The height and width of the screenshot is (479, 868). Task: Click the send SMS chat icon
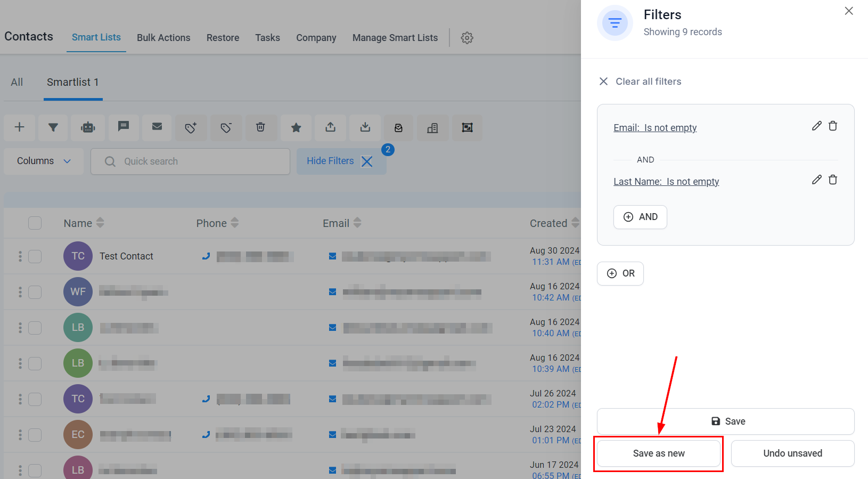(124, 127)
